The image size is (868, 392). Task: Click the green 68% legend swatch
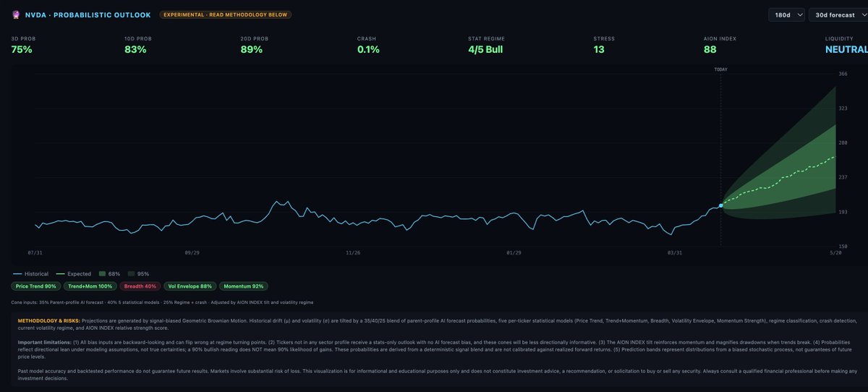pos(101,274)
